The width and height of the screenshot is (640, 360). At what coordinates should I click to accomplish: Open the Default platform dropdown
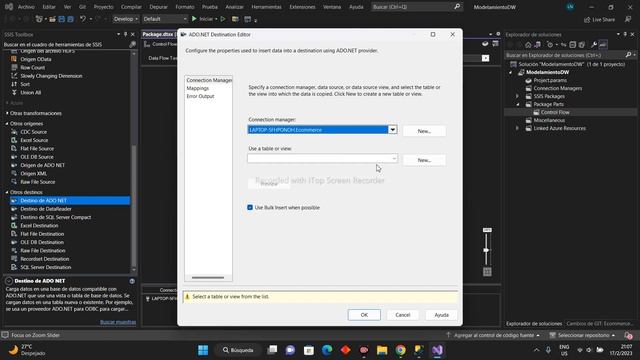pyautogui.click(x=165, y=19)
